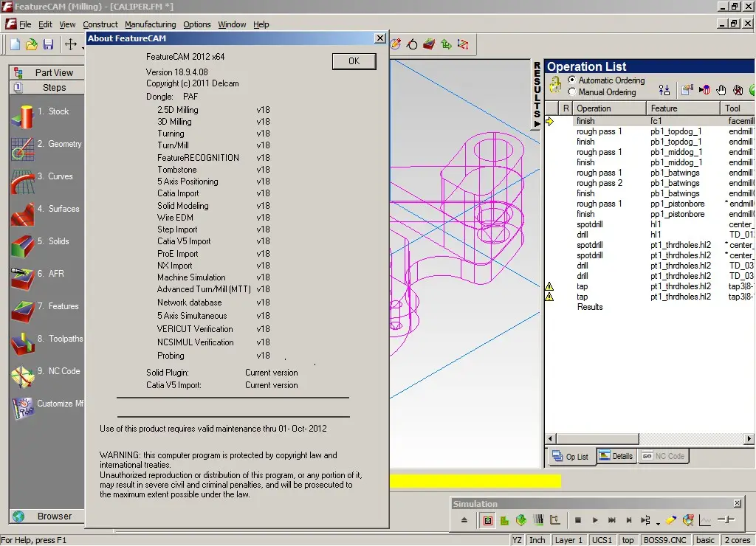The width and height of the screenshot is (756, 546).
Task: Close the About FeatureCAM dialog
Action: [380, 38]
